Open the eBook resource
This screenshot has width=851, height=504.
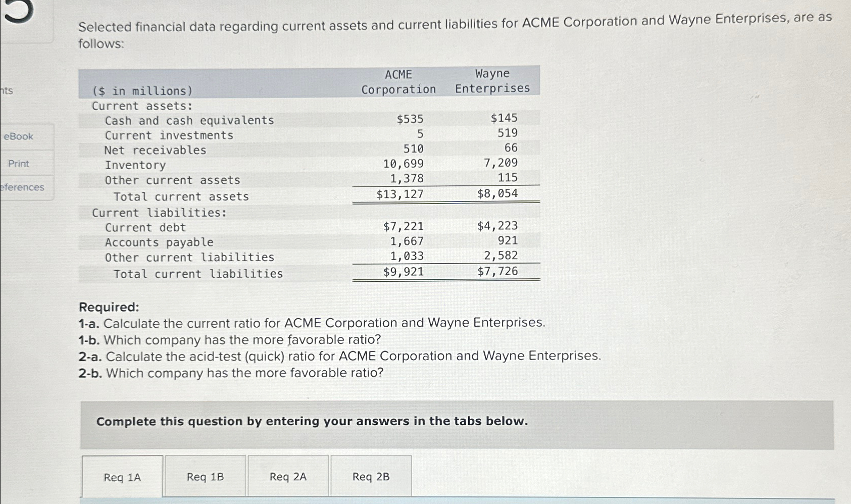tap(18, 136)
